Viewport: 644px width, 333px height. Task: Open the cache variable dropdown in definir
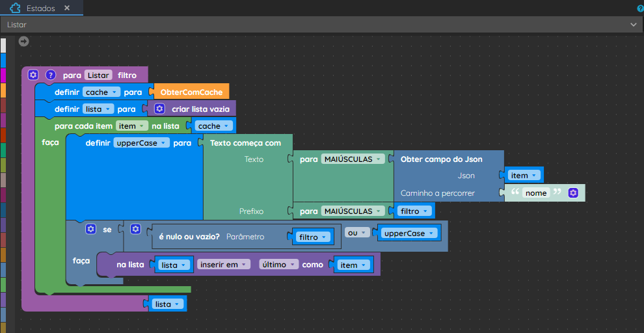pyautogui.click(x=101, y=92)
